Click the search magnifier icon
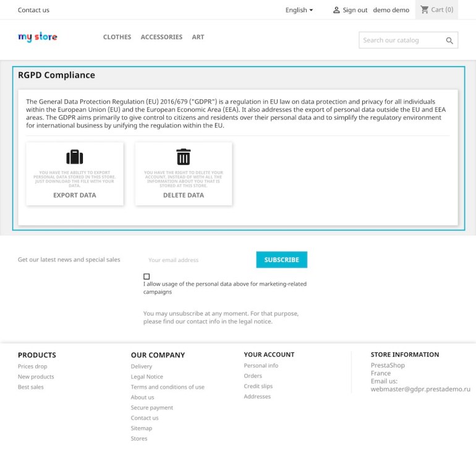The image size is (476, 450). click(449, 40)
